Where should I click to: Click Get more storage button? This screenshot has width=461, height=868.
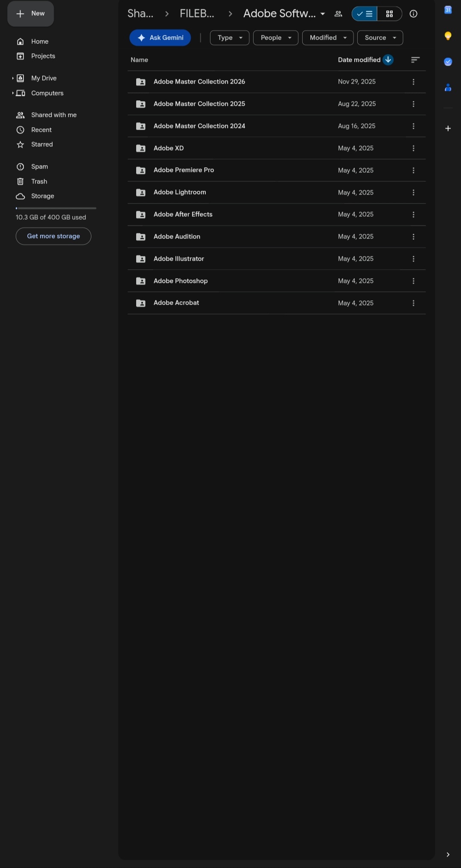tap(53, 236)
